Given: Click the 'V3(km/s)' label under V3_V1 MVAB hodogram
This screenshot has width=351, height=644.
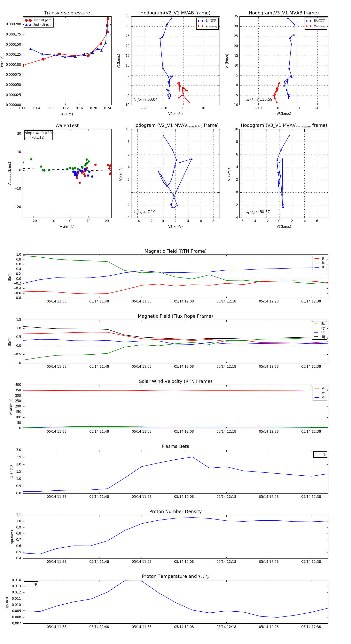Looking at the screenshot, I should click(284, 114).
